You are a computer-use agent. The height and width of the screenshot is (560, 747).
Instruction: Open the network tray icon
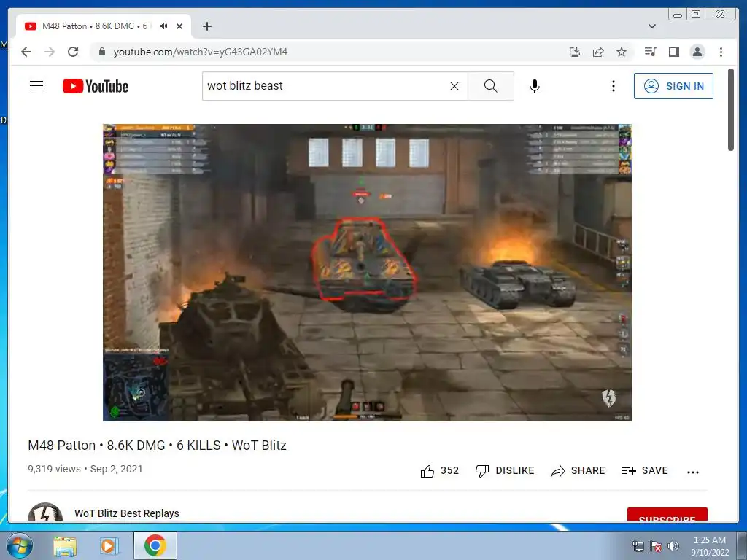point(638,546)
